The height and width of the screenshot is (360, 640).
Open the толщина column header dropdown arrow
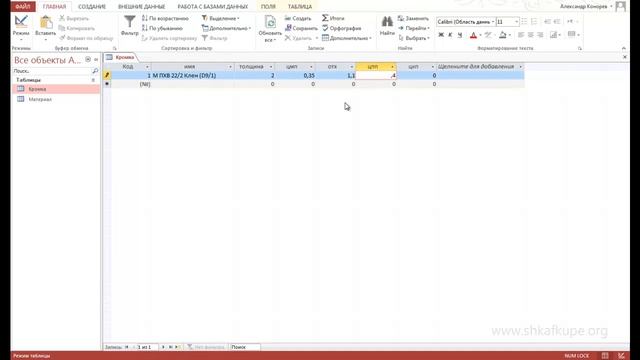coord(271,67)
